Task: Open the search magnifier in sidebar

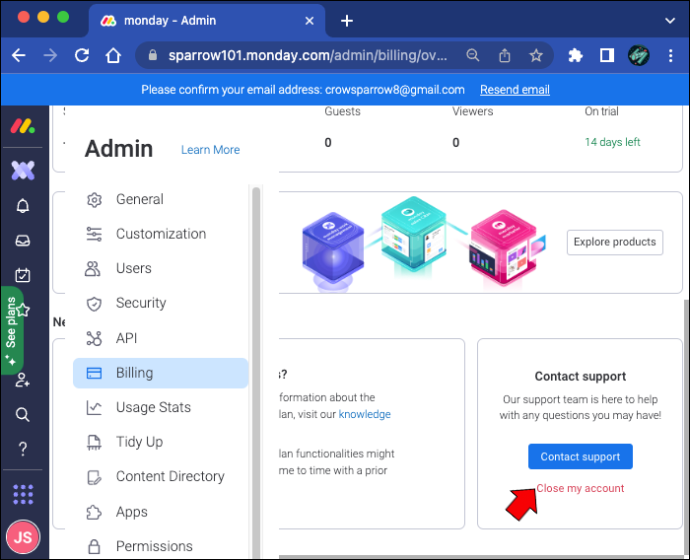Action: (x=22, y=414)
